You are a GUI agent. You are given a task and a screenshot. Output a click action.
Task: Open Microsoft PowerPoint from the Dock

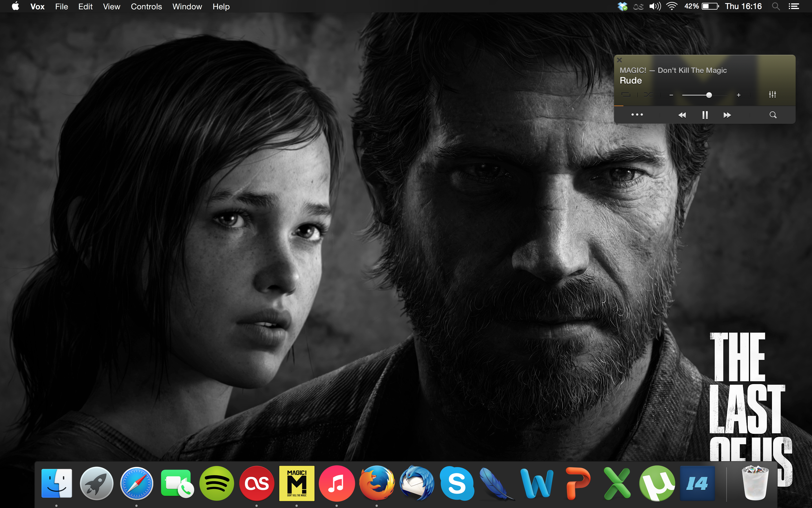point(578,483)
